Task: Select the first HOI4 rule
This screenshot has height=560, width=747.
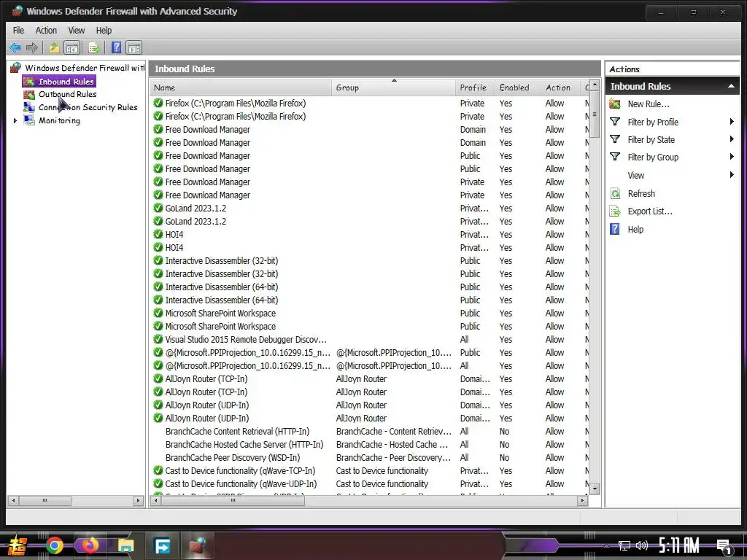Action: point(370,234)
